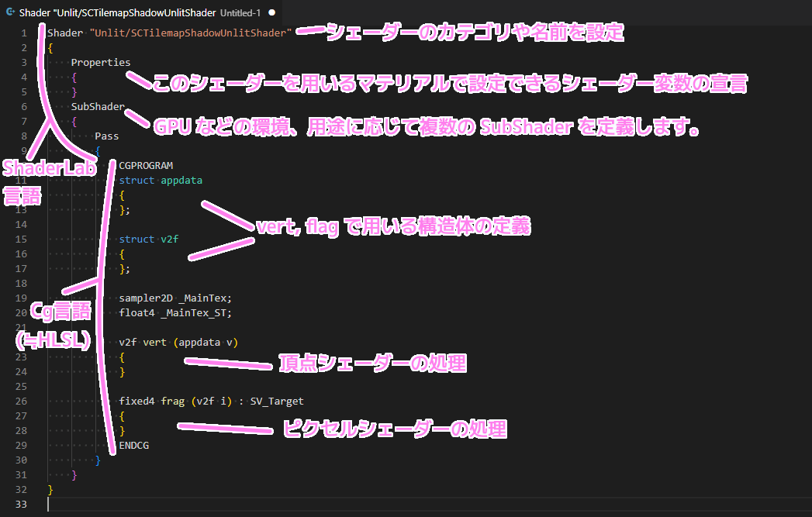Screen dimensions: 812x517
Task: Click the closing brace on line 32
Action: [49, 489]
